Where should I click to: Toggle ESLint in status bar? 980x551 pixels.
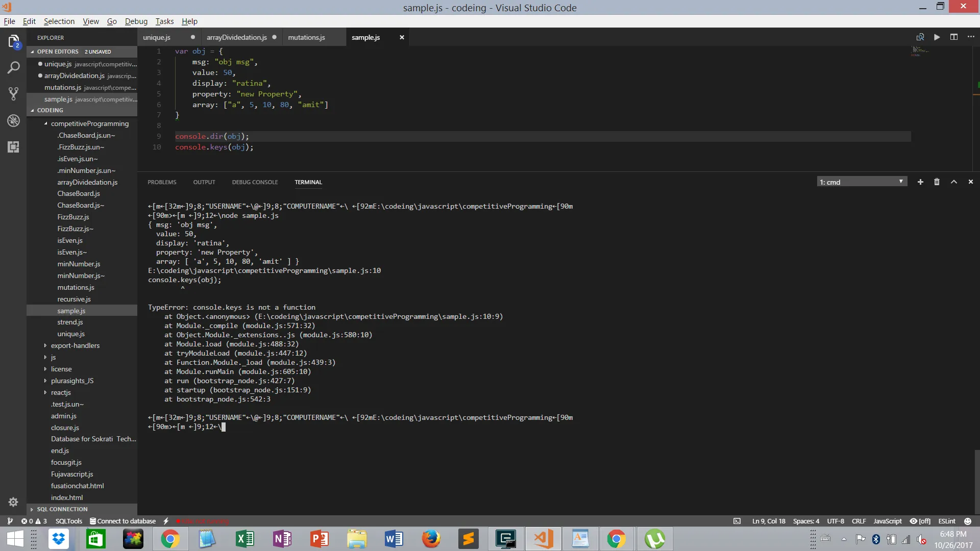(x=946, y=521)
